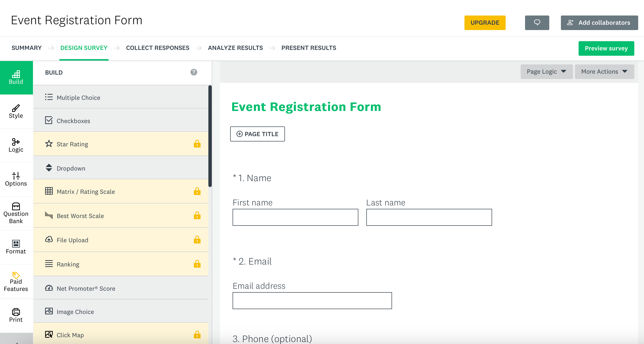Open the Question Bank panel
644x344 pixels.
pos(16,213)
